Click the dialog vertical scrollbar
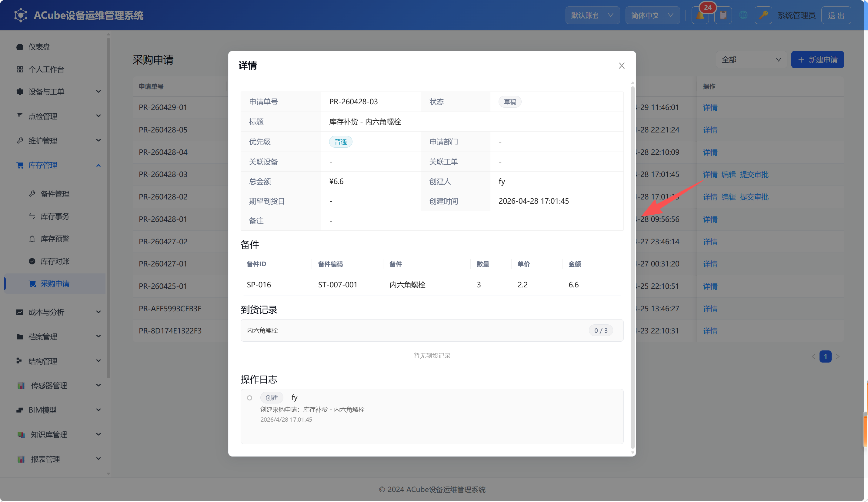868x502 pixels. point(633,267)
